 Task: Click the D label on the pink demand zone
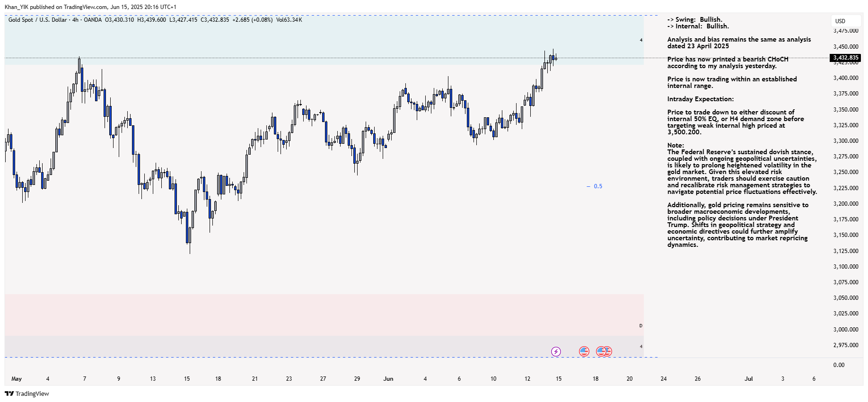[x=641, y=326]
